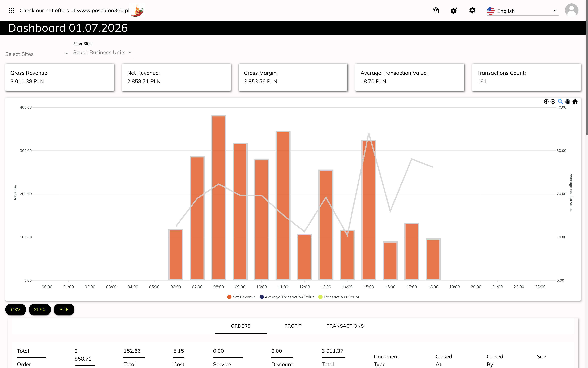Click the chili pepper hot offers icon
Viewport: 588px width, 368px height.
click(x=137, y=10)
